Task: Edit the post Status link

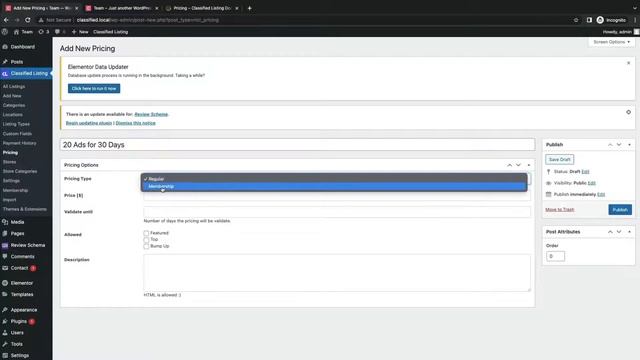Action: coord(585,171)
